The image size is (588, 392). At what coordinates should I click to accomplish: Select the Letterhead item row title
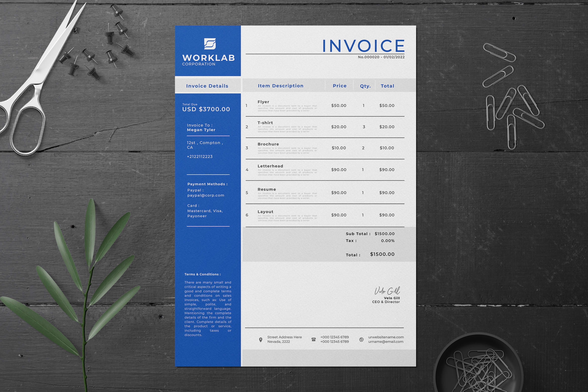[270, 166]
